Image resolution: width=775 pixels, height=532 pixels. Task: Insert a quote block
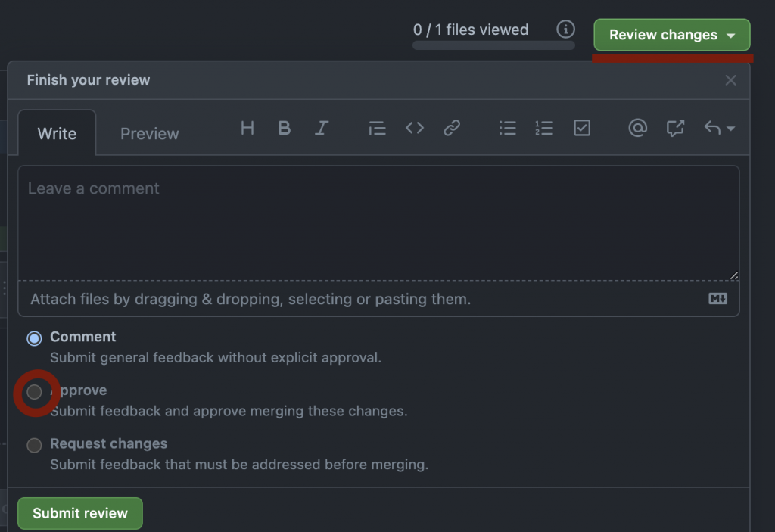377,128
